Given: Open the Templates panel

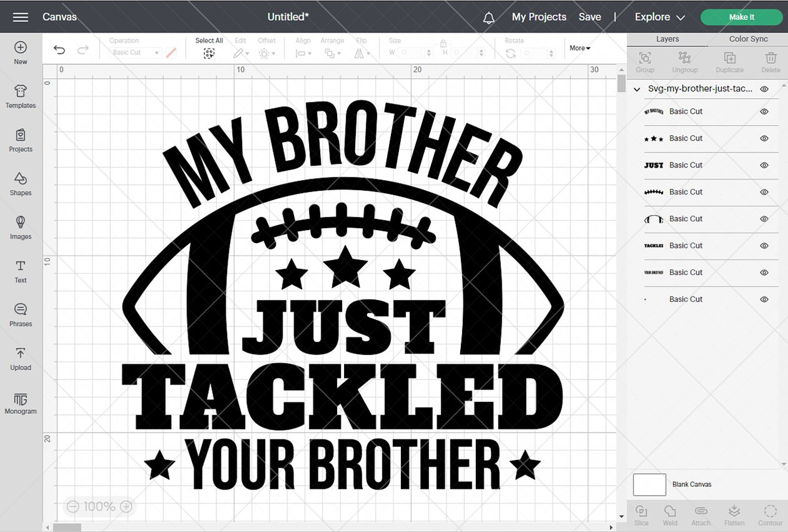Looking at the screenshot, I should 21,98.
